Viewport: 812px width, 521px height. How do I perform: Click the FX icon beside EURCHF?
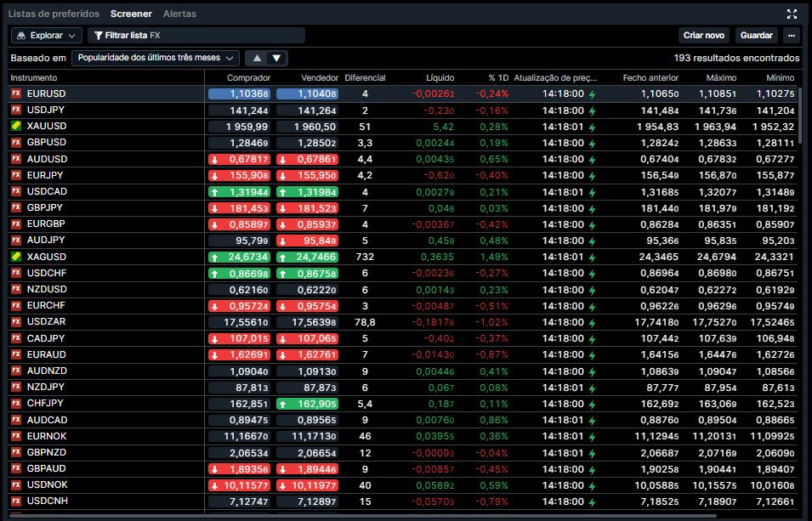click(x=16, y=306)
